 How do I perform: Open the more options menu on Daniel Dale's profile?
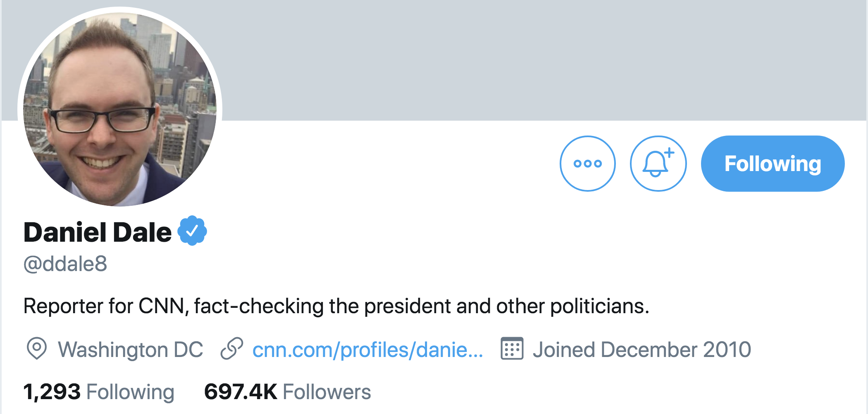coord(588,163)
